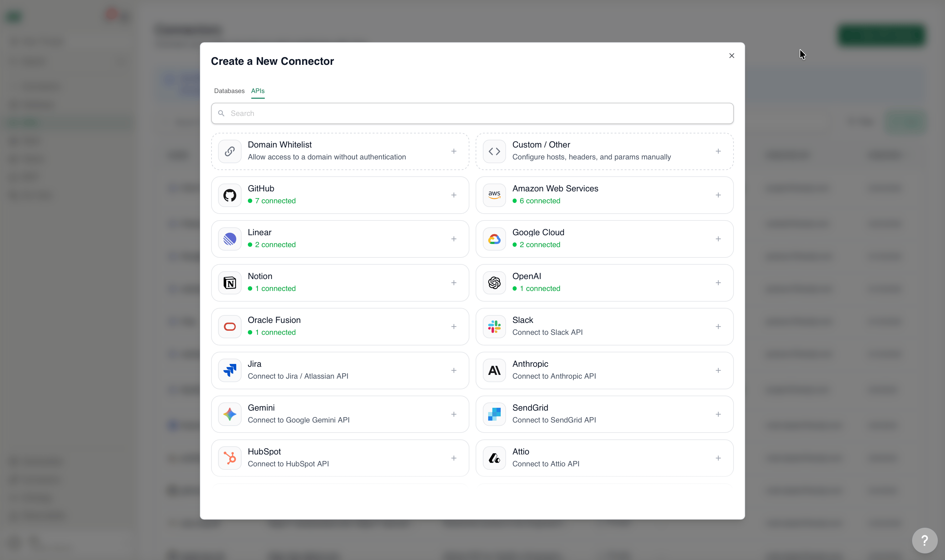Close the Create a New Connector dialog
This screenshot has width=945, height=560.
tap(731, 56)
